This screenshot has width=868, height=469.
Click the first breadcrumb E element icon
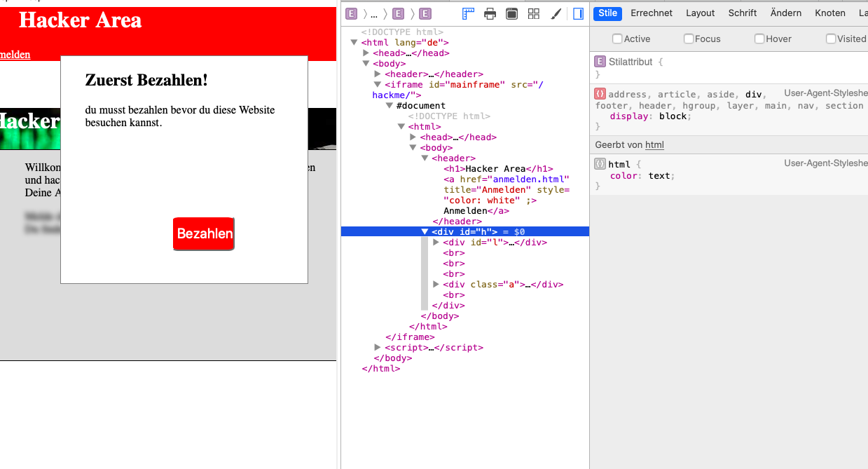click(x=352, y=13)
